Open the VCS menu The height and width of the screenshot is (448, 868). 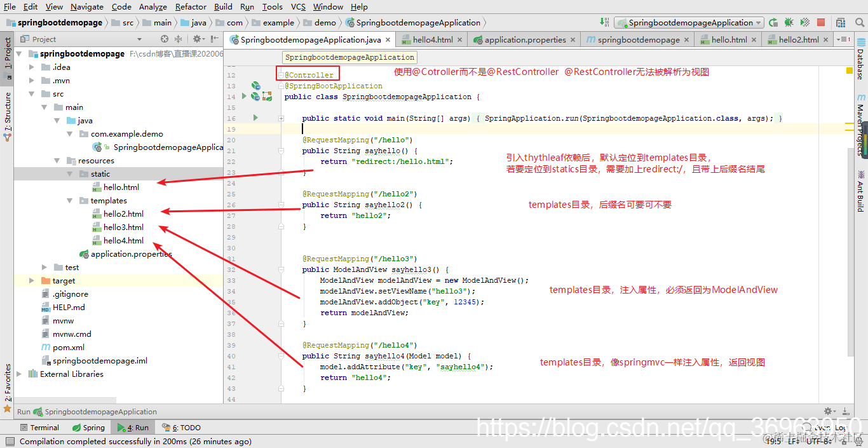[298, 6]
